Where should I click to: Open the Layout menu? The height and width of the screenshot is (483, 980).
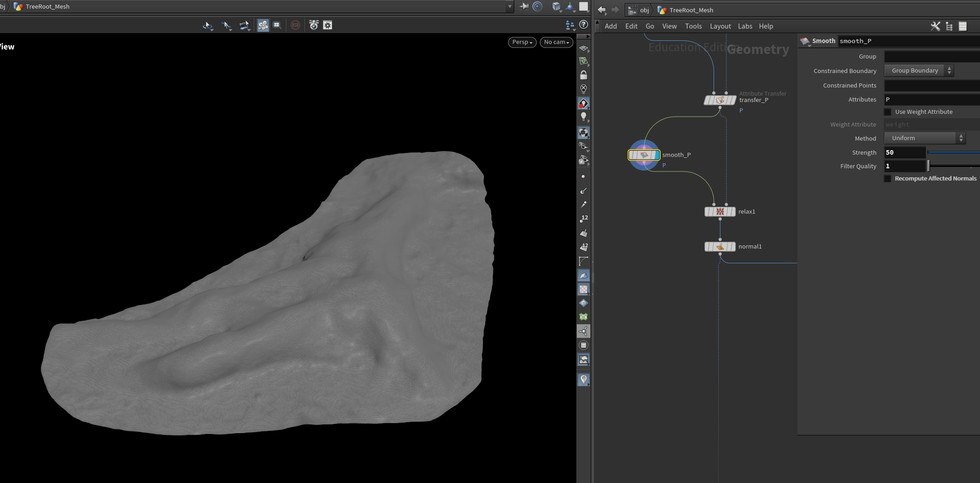coord(720,26)
